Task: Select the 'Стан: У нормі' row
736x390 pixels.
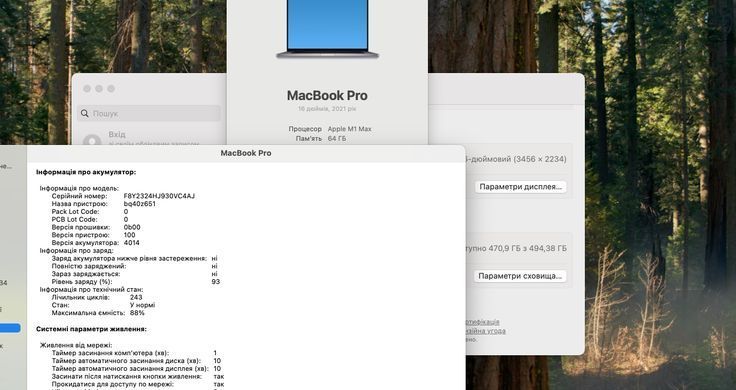Action: [103, 305]
